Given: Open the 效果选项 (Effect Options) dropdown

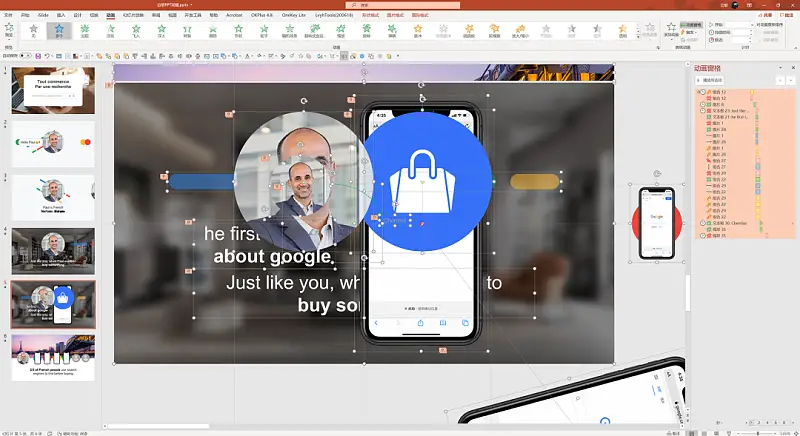Looking at the screenshot, I should pyautogui.click(x=649, y=30).
